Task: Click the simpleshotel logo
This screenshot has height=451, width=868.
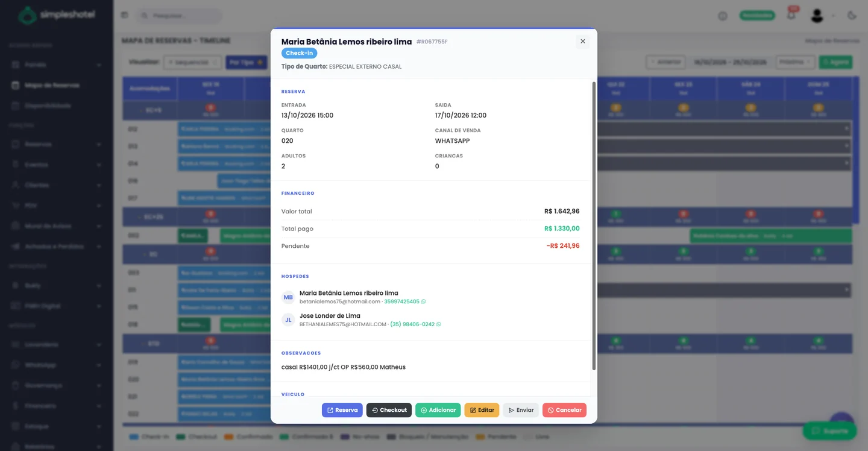Action: coord(57,15)
